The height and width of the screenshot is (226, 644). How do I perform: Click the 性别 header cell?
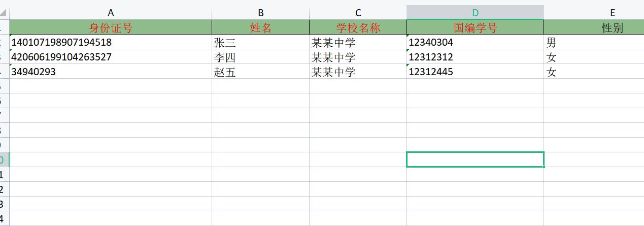[x=594, y=27]
